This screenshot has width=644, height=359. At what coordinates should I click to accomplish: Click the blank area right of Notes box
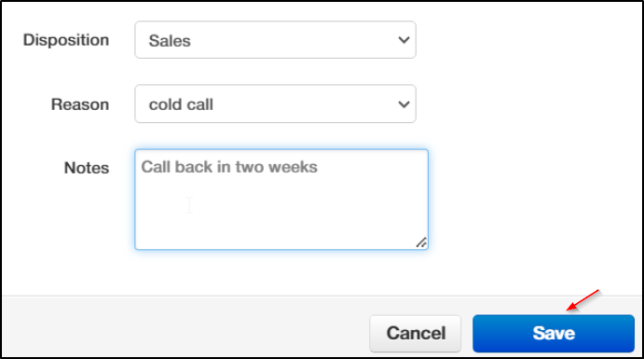click(x=534, y=200)
